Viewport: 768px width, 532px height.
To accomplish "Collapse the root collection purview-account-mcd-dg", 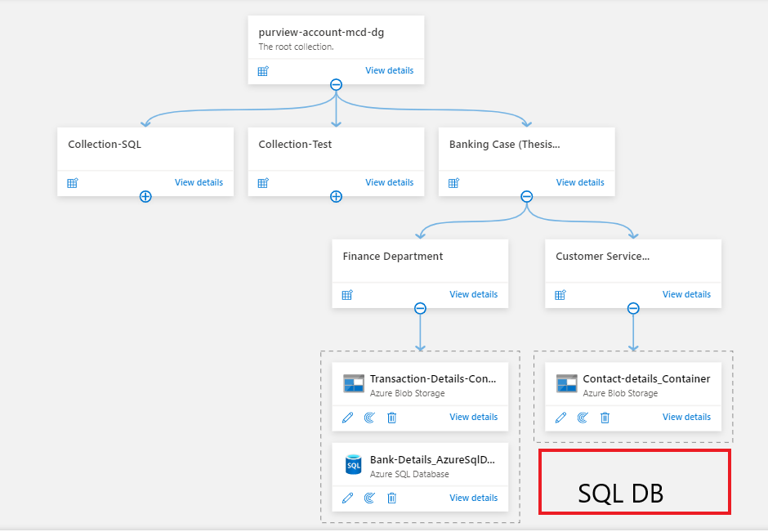I will pyautogui.click(x=336, y=84).
